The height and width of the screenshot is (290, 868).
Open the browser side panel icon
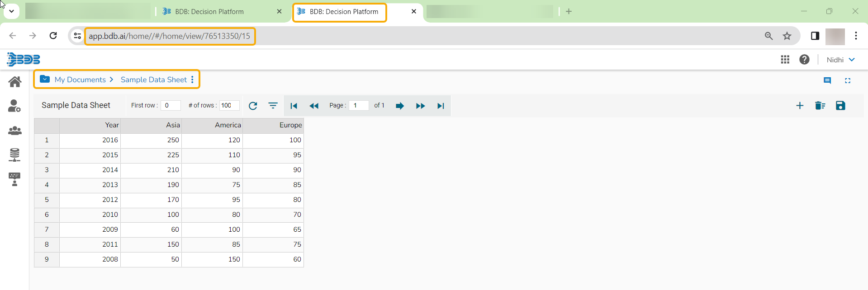click(815, 36)
